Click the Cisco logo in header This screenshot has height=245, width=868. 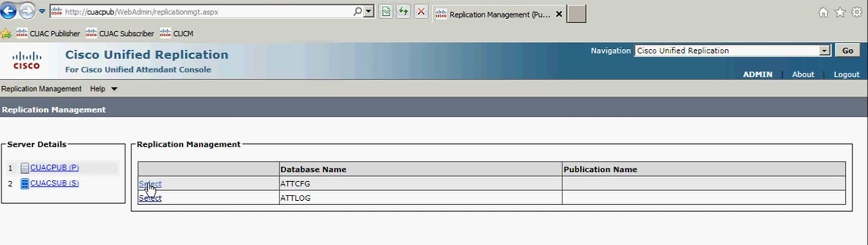pos(27,60)
